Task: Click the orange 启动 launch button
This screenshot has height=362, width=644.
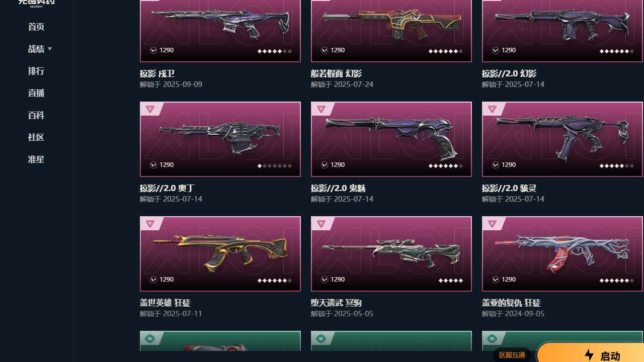Action: pyautogui.click(x=591, y=353)
